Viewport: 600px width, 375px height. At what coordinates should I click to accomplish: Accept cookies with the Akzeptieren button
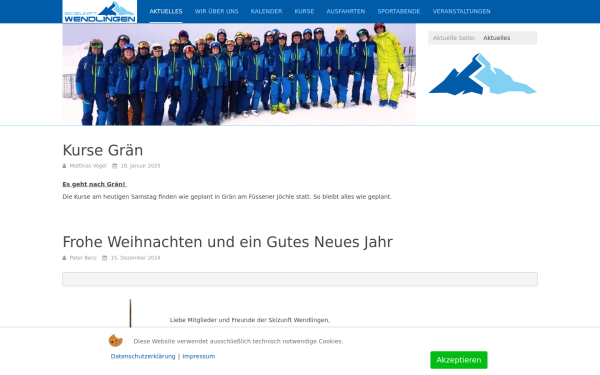[x=458, y=360]
